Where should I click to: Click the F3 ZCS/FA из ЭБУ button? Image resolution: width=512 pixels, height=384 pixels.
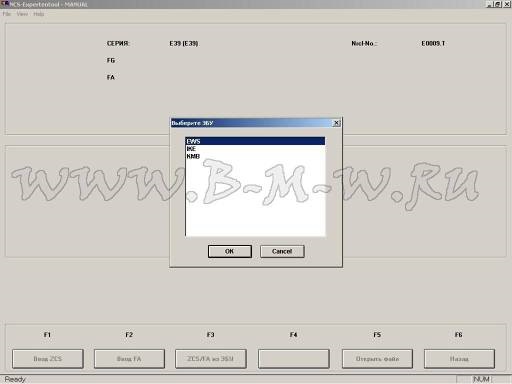coord(211,359)
